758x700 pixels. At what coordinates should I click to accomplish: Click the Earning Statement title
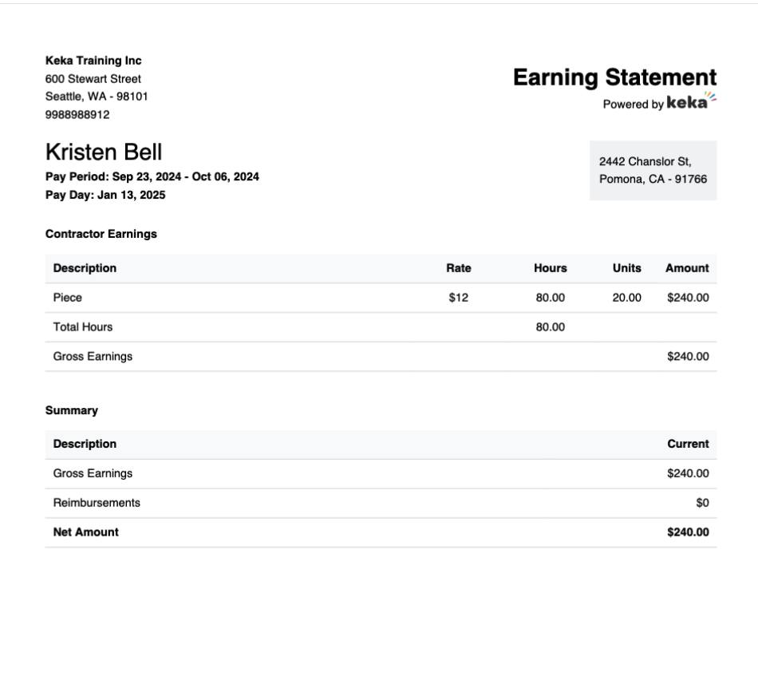tap(614, 77)
